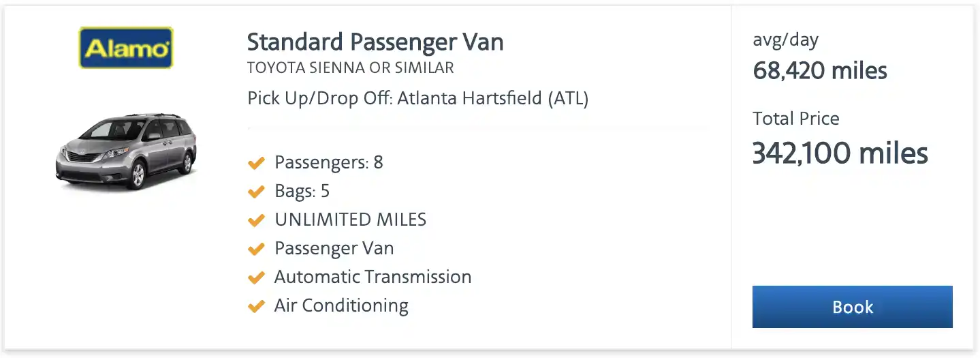Click checkmark icon beside Passenger Van

tap(256, 249)
